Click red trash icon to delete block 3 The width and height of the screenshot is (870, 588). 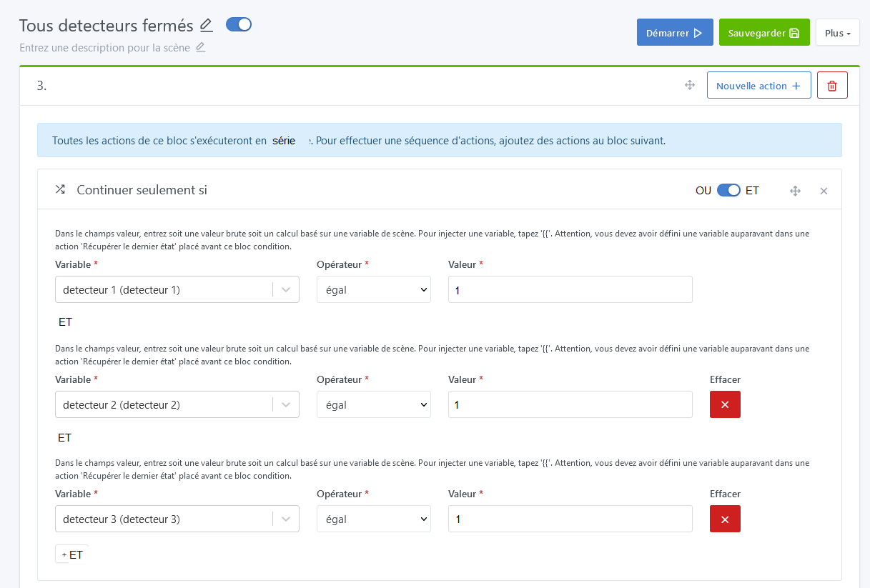point(832,86)
